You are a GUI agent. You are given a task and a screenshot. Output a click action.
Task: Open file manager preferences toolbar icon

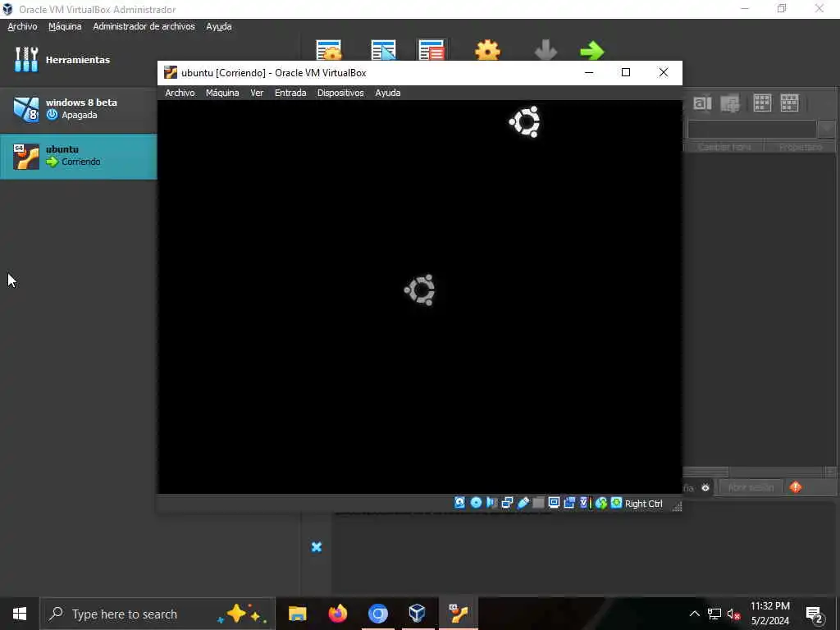pos(328,50)
